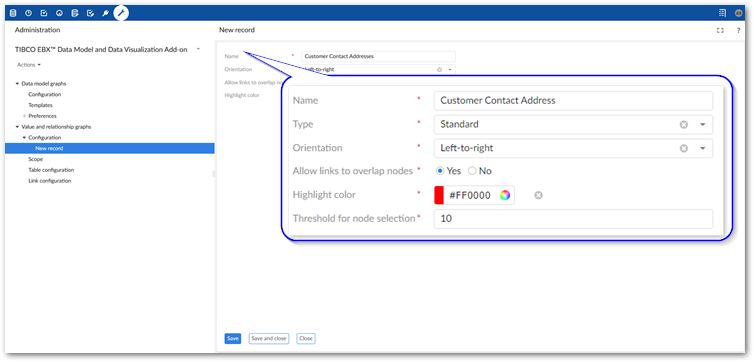Image resolution: width=754 pixels, height=362 pixels.
Task: Open the database cylinder icon in top bar
Action: 13,13
